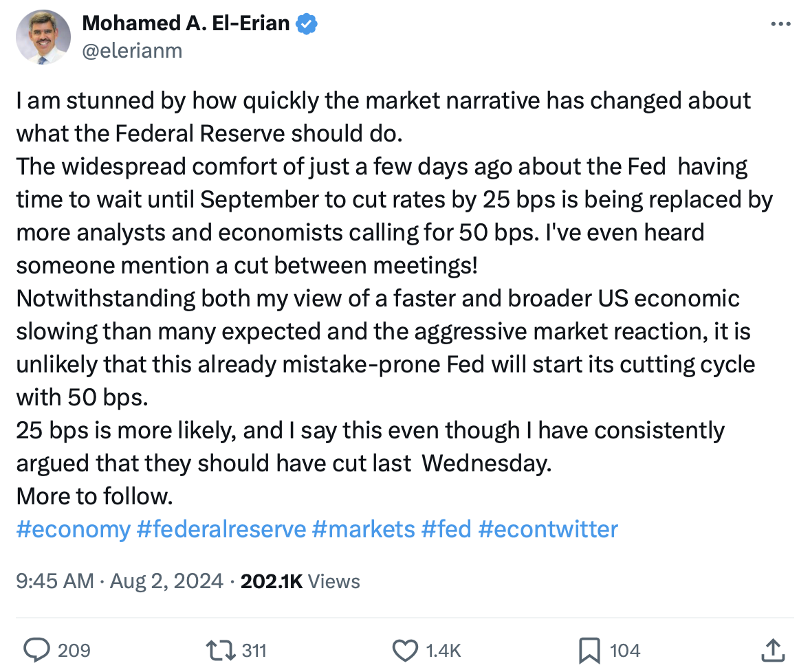Open the @elerianm handle link

click(132, 50)
